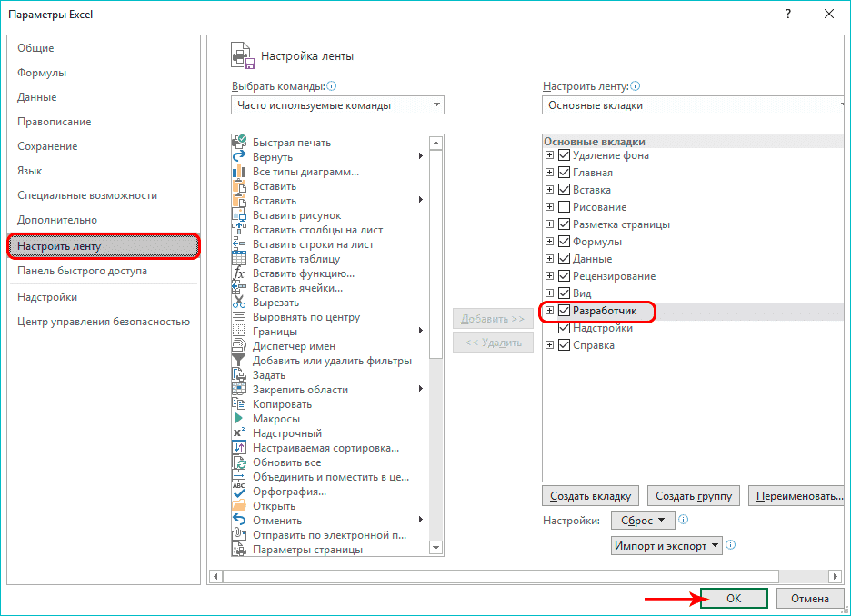Click the Add or Remove Filters funnel icon
851x616 pixels.
[240, 361]
